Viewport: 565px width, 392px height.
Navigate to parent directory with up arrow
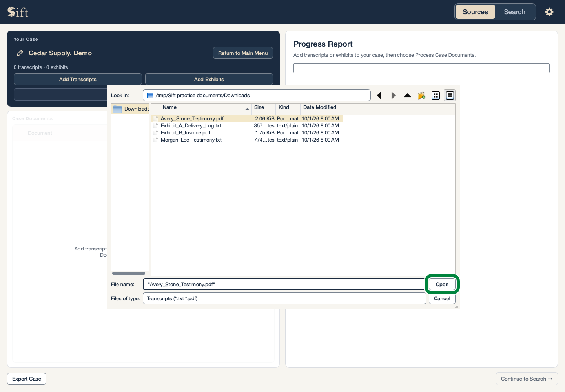click(x=407, y=95)
